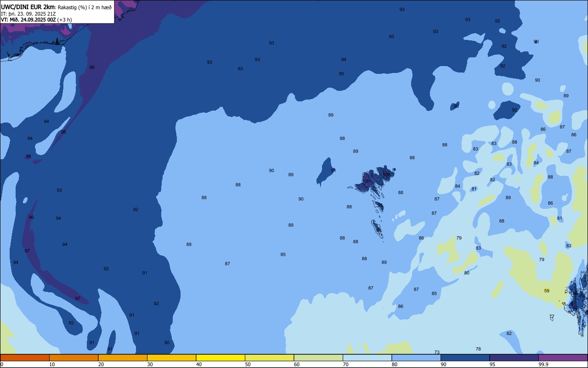The height and width of the screenshot is (368, 588).
Task: Select the 30–40 golden legend swatch
Action: point(171,357)
